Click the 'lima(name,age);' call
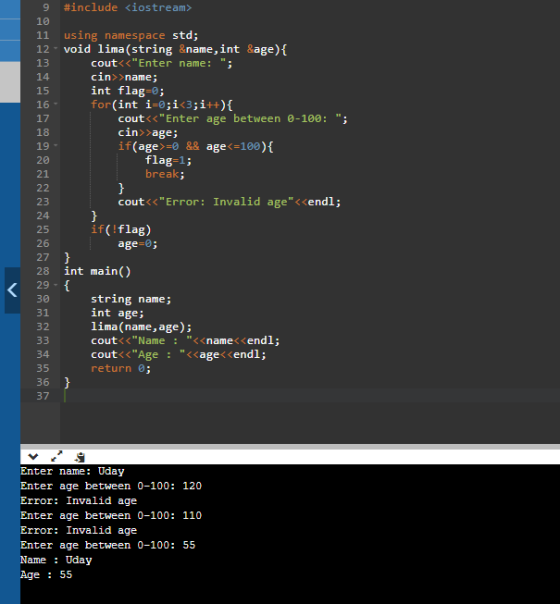560x604 pixels. click(141, 327)
